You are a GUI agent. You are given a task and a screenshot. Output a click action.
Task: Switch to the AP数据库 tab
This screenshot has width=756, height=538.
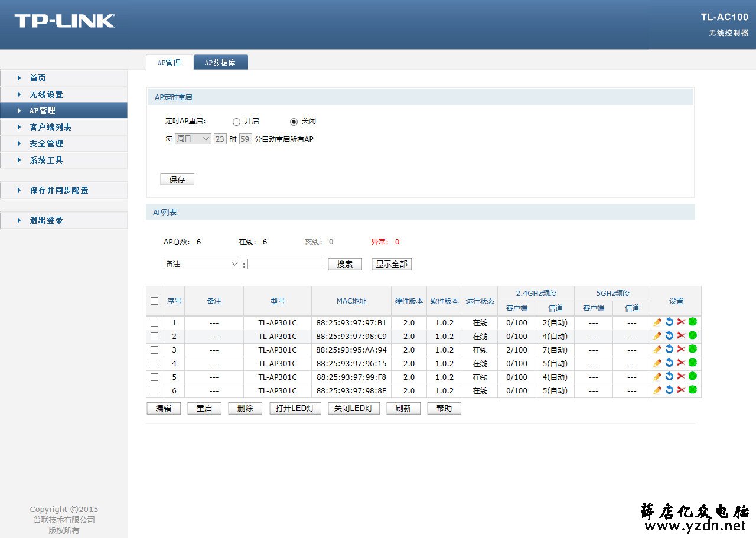[x=221, y=63]
